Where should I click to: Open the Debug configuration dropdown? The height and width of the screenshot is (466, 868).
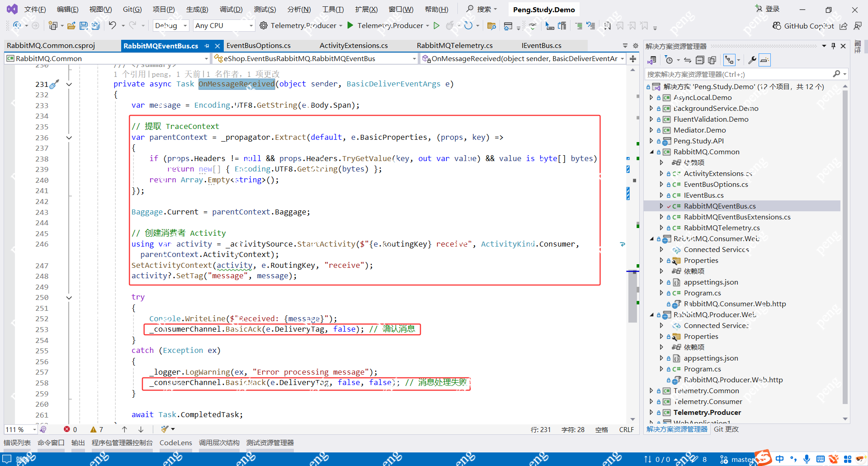click(x=171, y=26)
